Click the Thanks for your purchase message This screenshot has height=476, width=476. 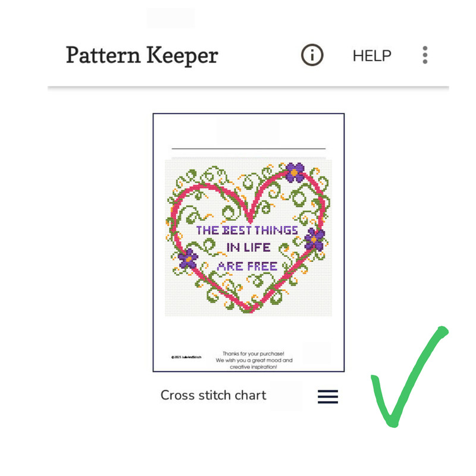[x=253, y=361]
